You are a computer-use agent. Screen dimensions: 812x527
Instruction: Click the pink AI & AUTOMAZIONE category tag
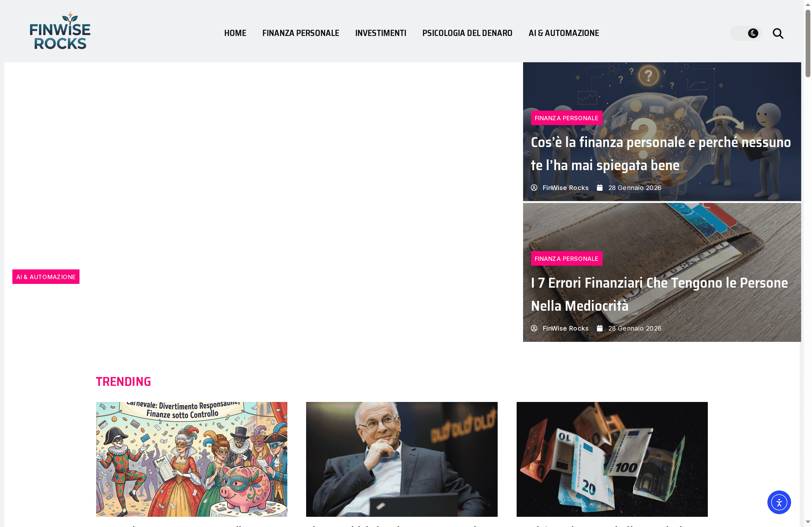pyautogui.click(x=46, y=277)
